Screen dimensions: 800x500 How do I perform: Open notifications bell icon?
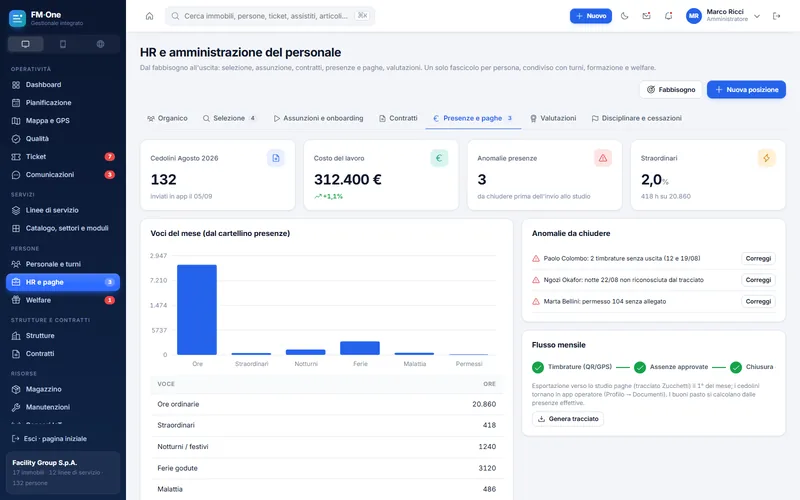(668, 16)
